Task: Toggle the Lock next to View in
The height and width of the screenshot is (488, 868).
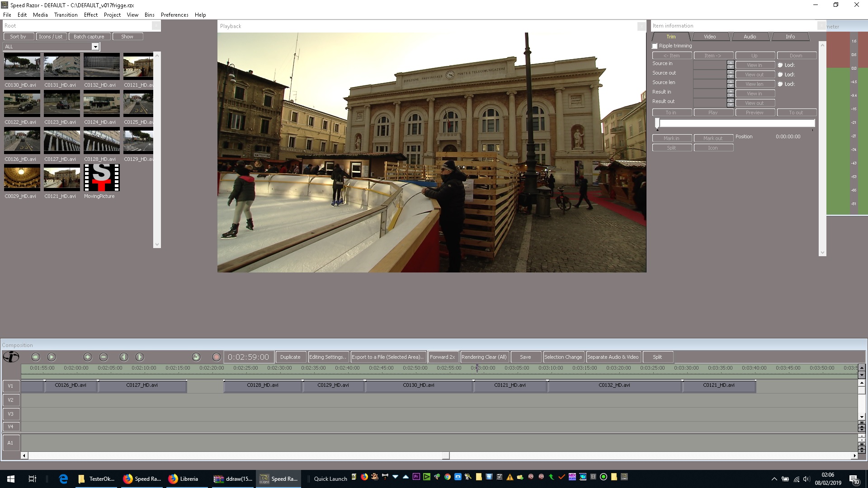Action: pyautogui.click(x=780, y=65)
